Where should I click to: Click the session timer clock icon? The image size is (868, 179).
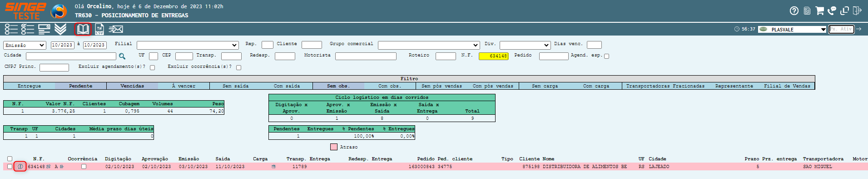[x=737, y=29]
